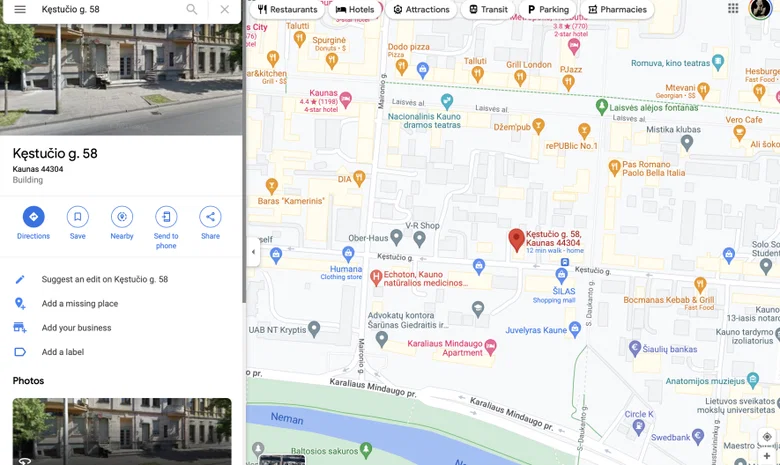Save this place with the bookmark icon
The width and height of the screenshot is (780, 465).
click(78, 216)
